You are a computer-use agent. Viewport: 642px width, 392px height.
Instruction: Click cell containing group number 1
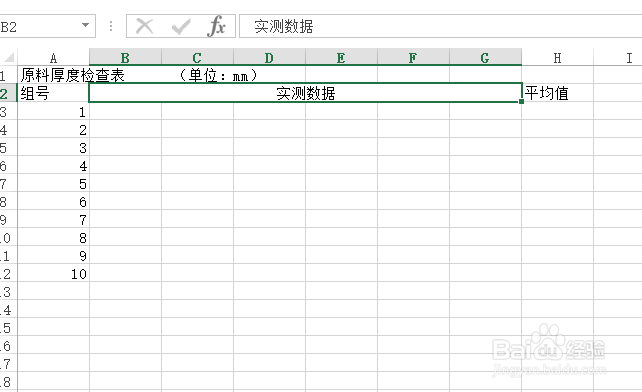(x=54, y=111)
